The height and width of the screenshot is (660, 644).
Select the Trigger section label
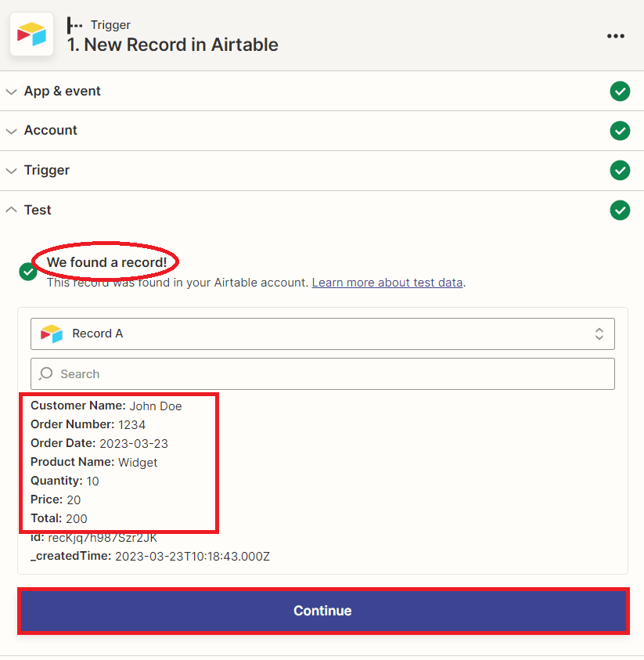coord(47,170)
